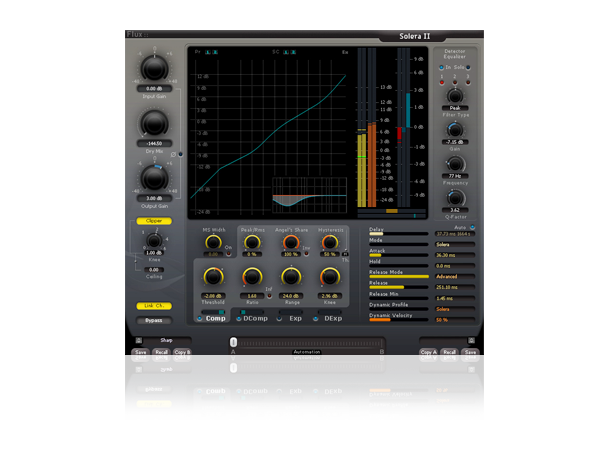Enable the DComp section power LED
The height and width of the screenshot is (450, 610).
pos(239,319)
